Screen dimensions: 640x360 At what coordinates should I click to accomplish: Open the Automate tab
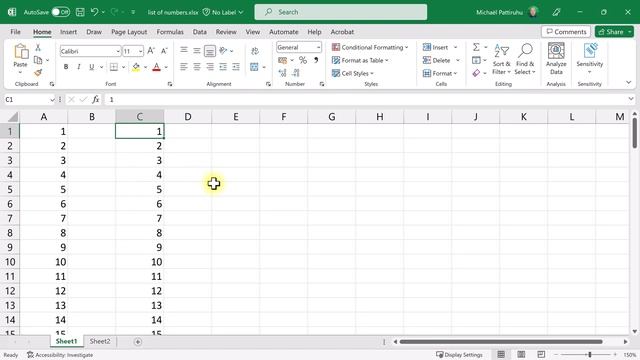284,32
